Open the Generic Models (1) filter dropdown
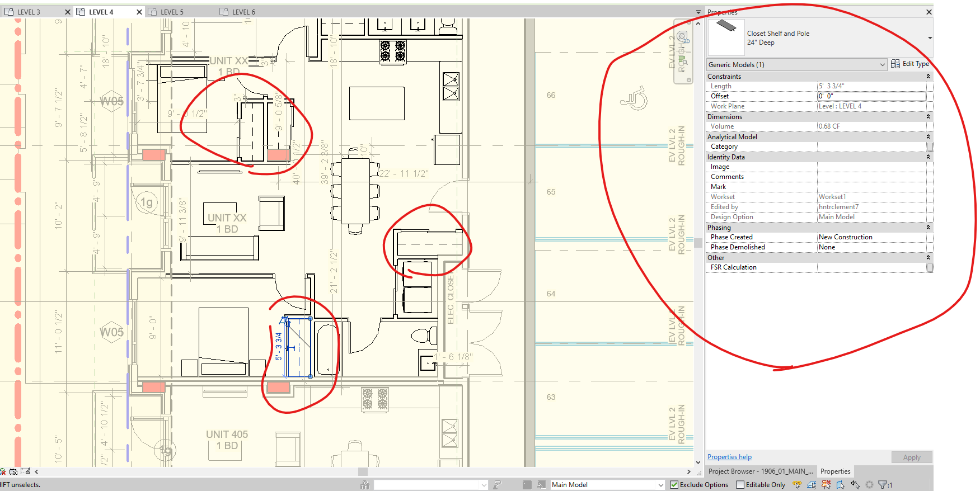Screen dimensions: 980x491 pos(797,64)
